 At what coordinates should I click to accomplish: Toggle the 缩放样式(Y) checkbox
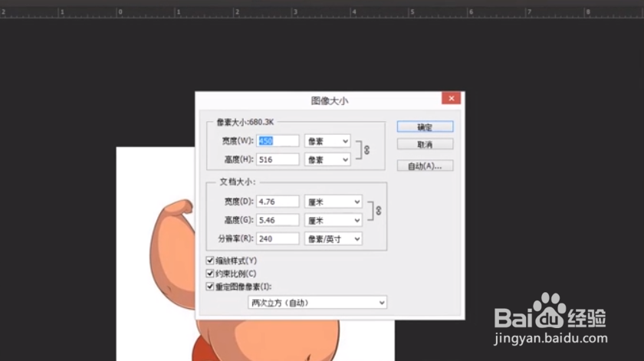(210, 261)
